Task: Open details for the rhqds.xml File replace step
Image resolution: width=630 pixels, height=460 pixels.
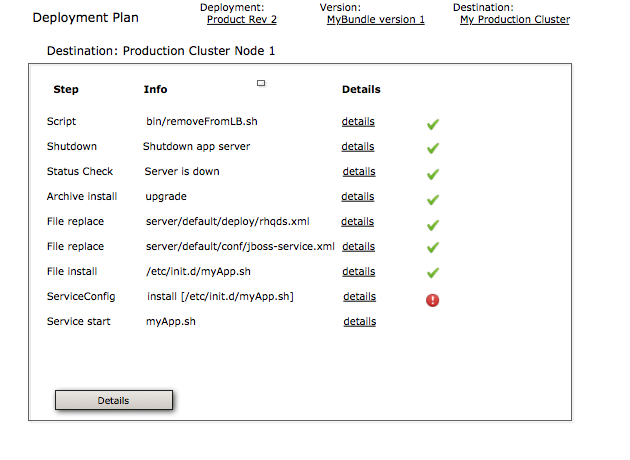Action: point(358,221)
